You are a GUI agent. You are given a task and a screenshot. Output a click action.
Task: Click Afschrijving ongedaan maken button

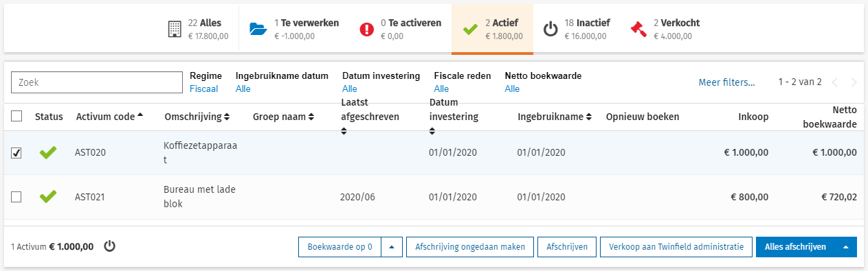[470, 247]
